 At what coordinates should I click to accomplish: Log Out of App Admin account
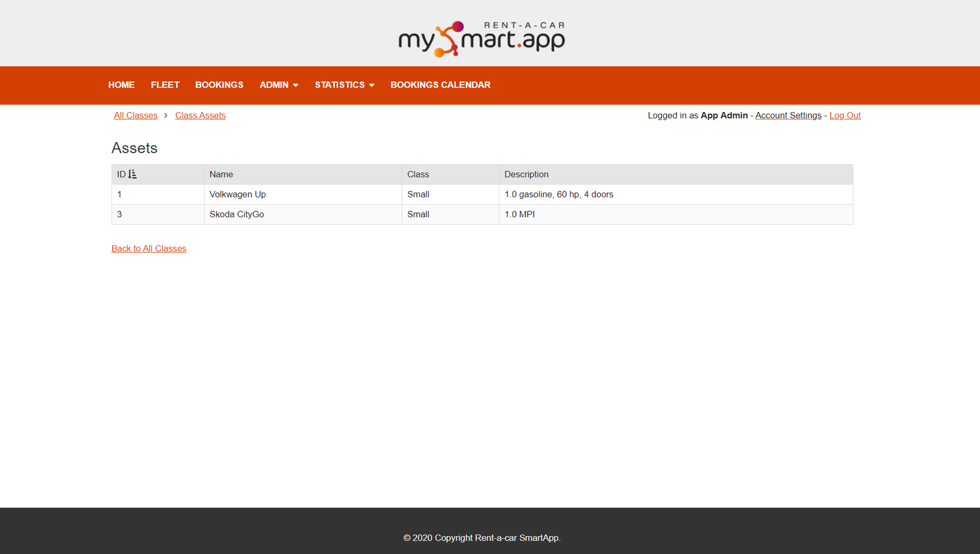click(845, 115)
